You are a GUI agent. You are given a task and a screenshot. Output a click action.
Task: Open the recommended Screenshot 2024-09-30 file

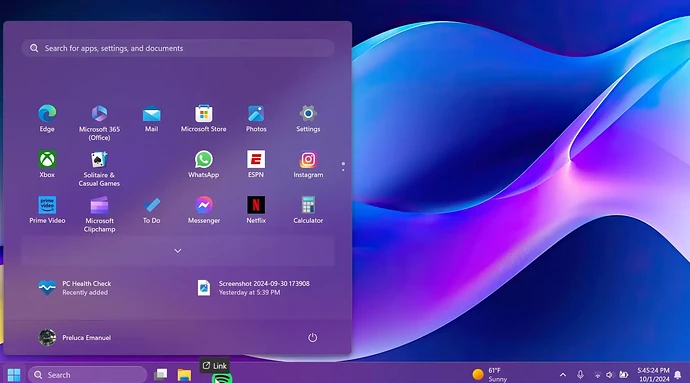[254, 288]
